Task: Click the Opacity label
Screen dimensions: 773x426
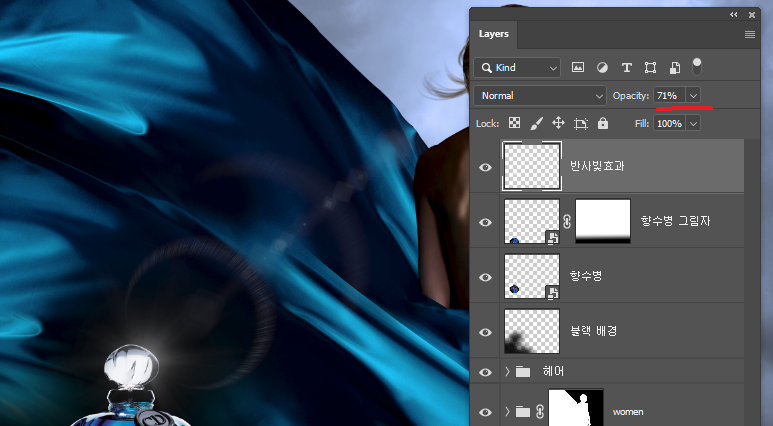Action: tap(631, 96)
